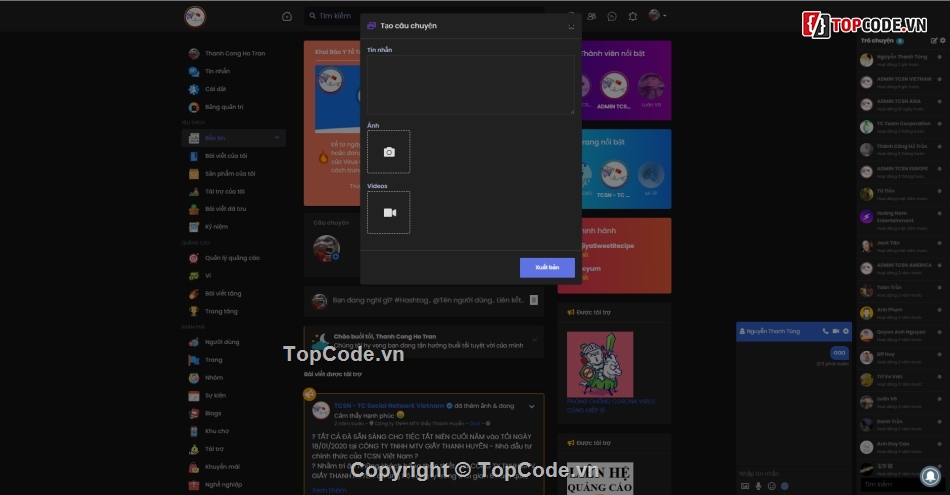
Task: Click the Xuất bản publish button
Action: pyautogui.click(x=547, y=268)
